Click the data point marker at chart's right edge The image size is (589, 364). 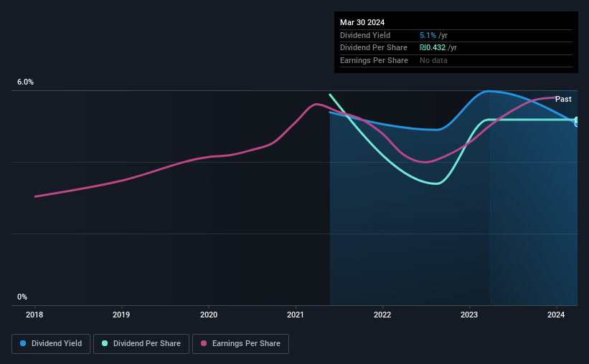[576, 122]
